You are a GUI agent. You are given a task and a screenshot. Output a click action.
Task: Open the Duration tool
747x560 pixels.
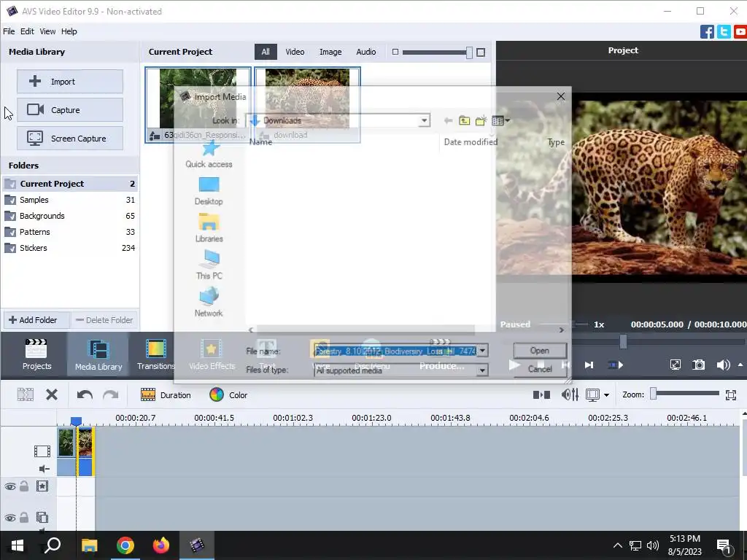tap(166, 394)
